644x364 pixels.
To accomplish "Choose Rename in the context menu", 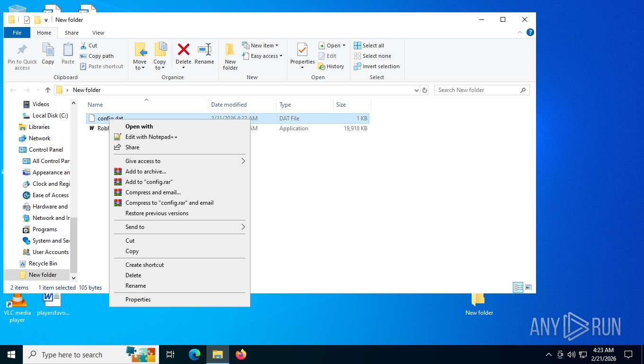I will [x=179, y=286].
